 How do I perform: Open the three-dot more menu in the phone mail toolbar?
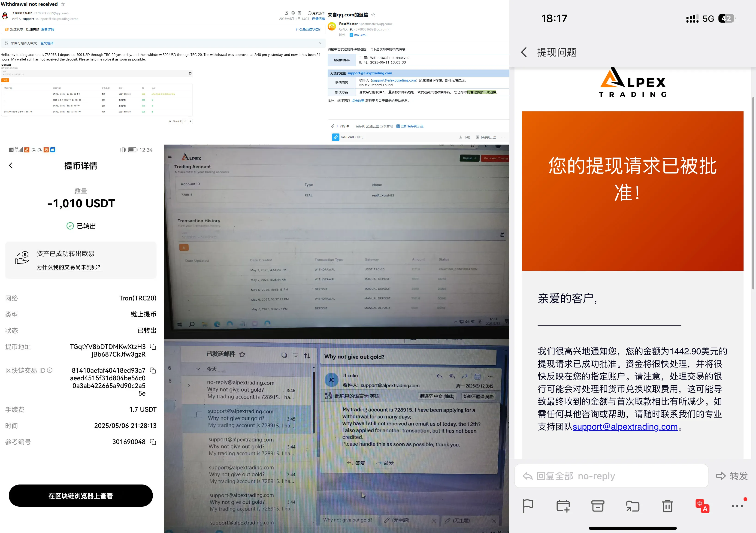pos(737,506)
